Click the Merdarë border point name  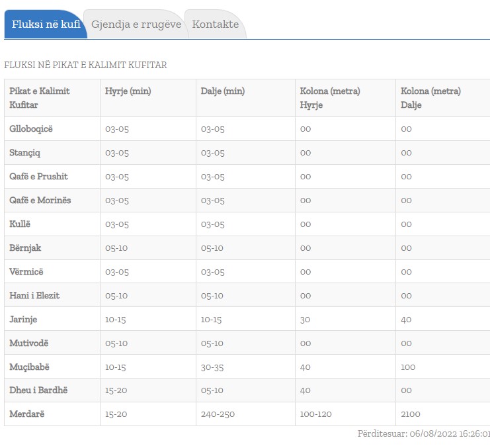point(27,414)
